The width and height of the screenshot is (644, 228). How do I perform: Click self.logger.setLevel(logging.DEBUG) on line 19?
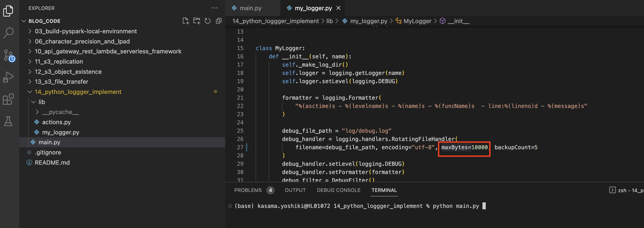click(x=340, y=81)
